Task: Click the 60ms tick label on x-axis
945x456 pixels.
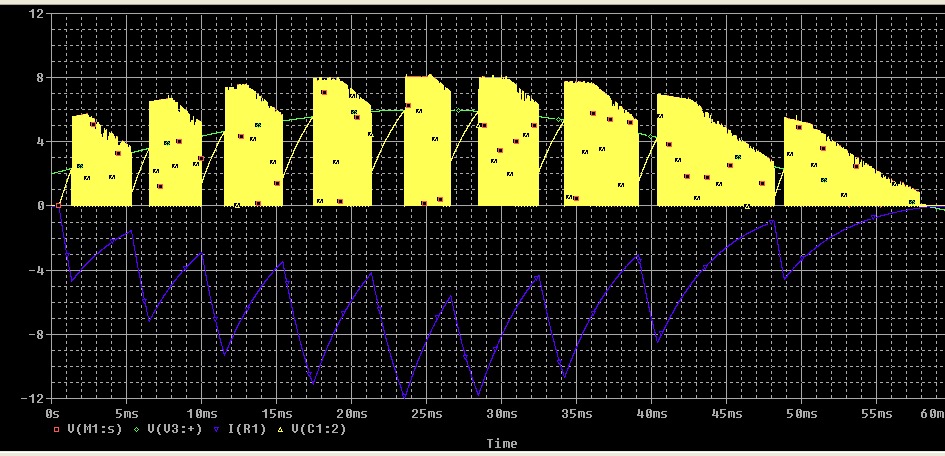Action: pyautogui.click(x=932, y=413)
